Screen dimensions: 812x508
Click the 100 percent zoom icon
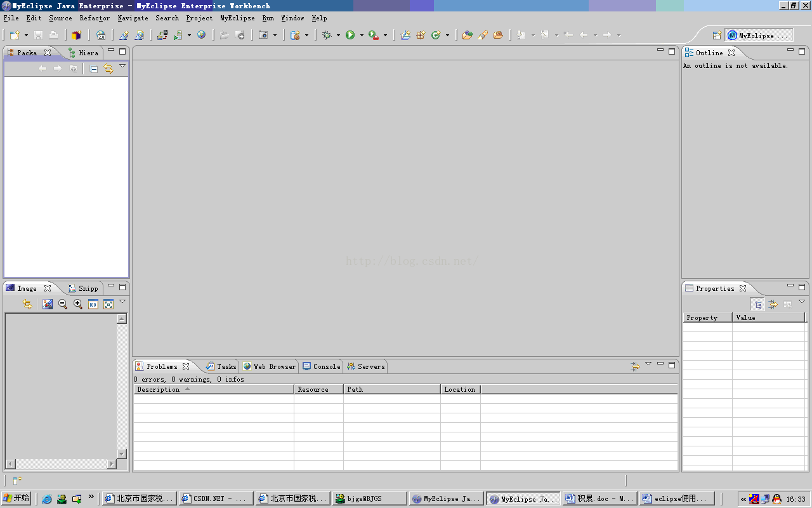pyautogui.click(x=93, y=304)
